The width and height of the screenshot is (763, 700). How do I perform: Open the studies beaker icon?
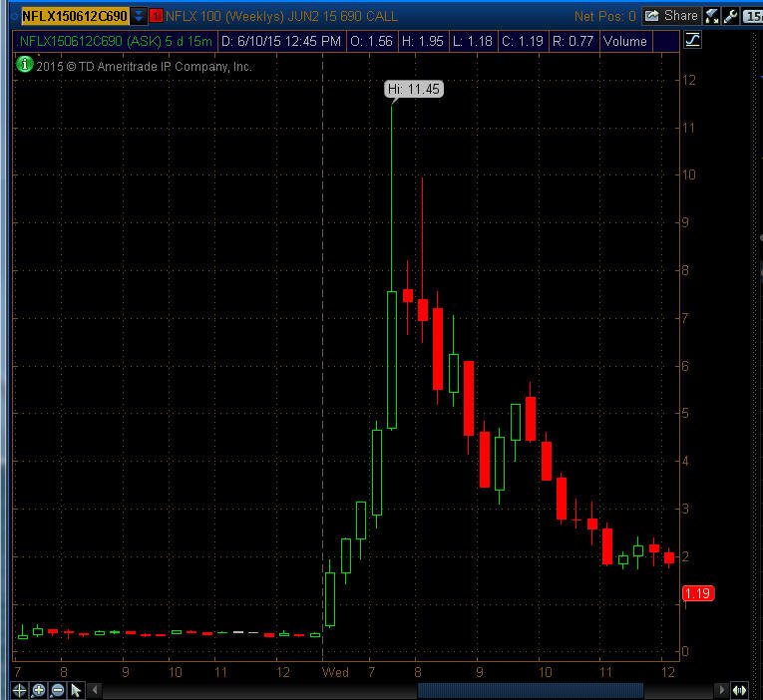click(712, 16)
